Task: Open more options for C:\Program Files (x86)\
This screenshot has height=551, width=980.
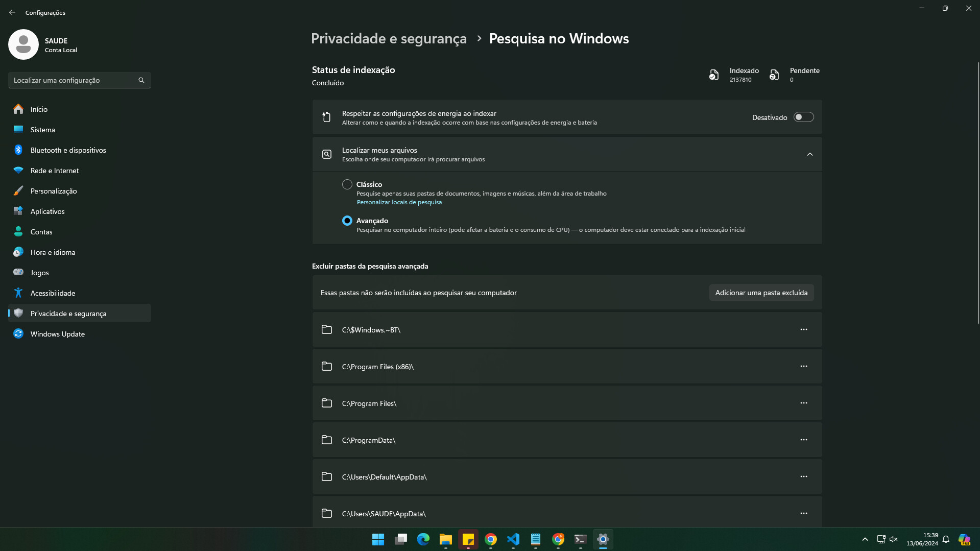Action: 803,367
